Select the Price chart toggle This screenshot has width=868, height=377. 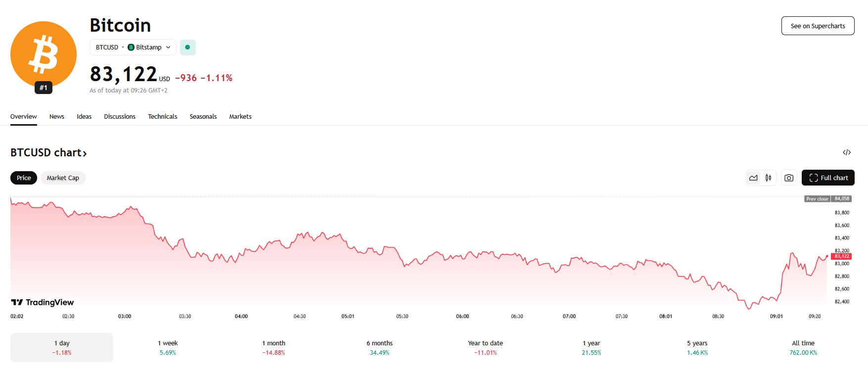(x=24, y=178)
